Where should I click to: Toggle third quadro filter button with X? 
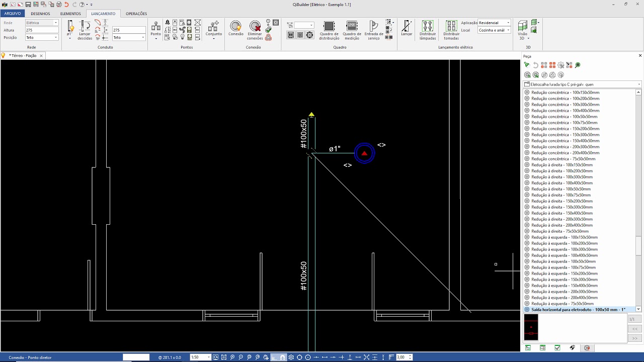pyautogui.click(x=310, y=35)
